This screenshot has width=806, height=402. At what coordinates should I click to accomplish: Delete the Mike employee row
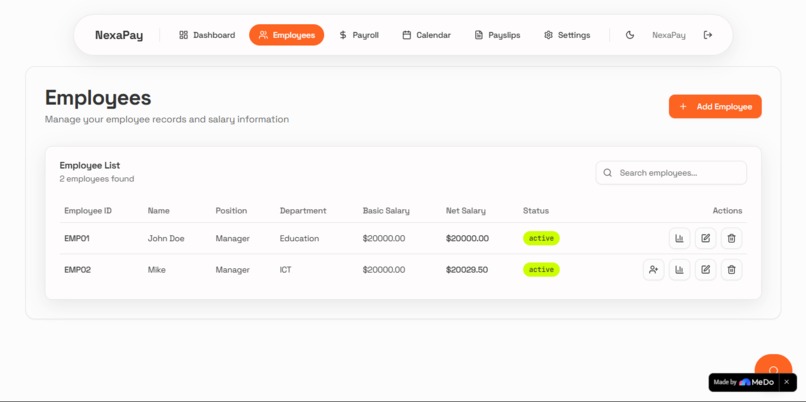(731, 270)
